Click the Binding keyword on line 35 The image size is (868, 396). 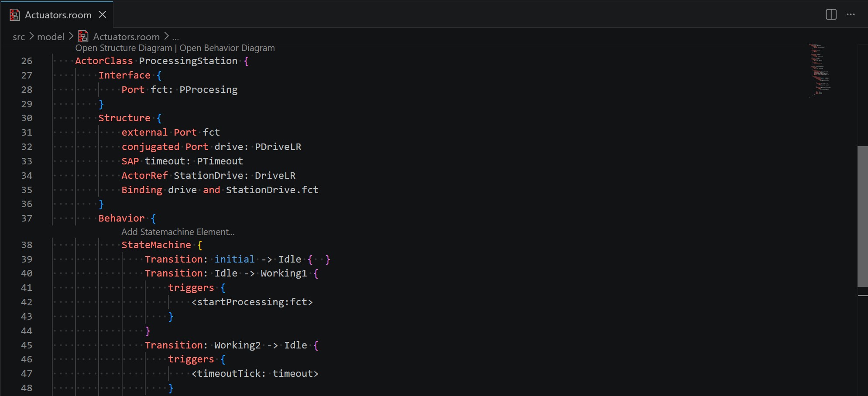(142, 190)
